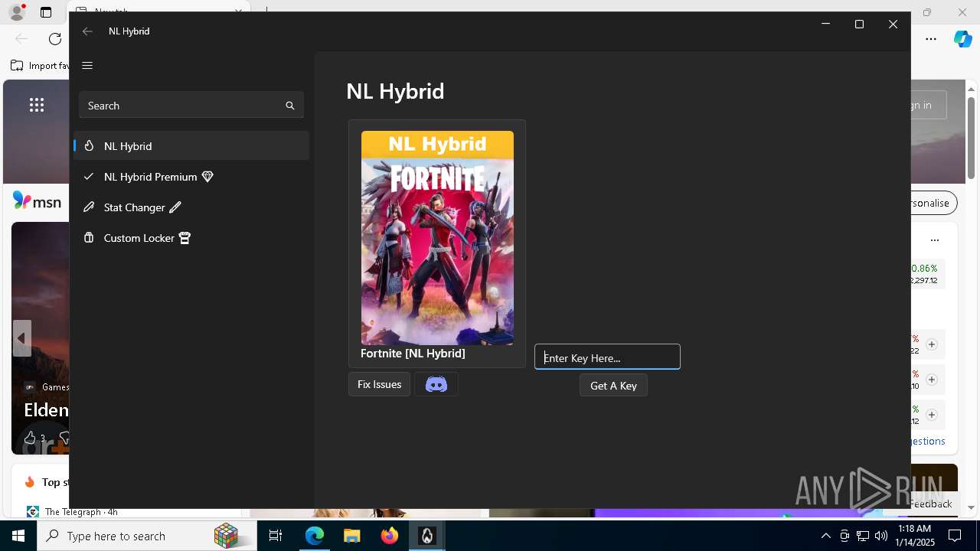Click the NL Hybrid app taskbar icon

pyautogui.click(x=427, y=536)
